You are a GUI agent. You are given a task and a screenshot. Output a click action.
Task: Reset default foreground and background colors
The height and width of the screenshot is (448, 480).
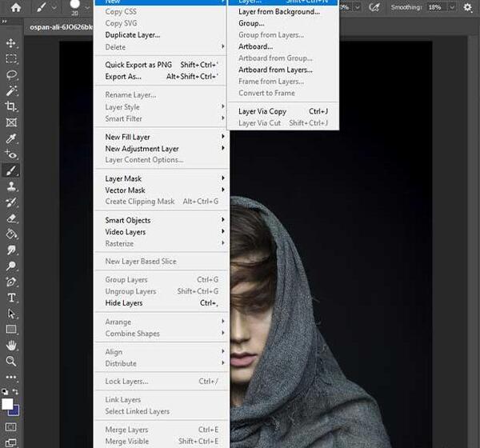[x=5, y=392]
